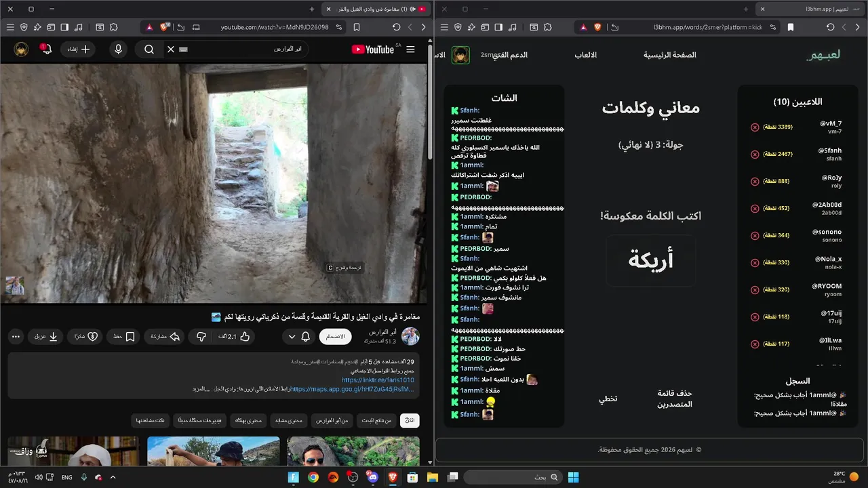Click the YouTube search magnifier button
This screenshot has height=488, width=868.
point(149,49)
